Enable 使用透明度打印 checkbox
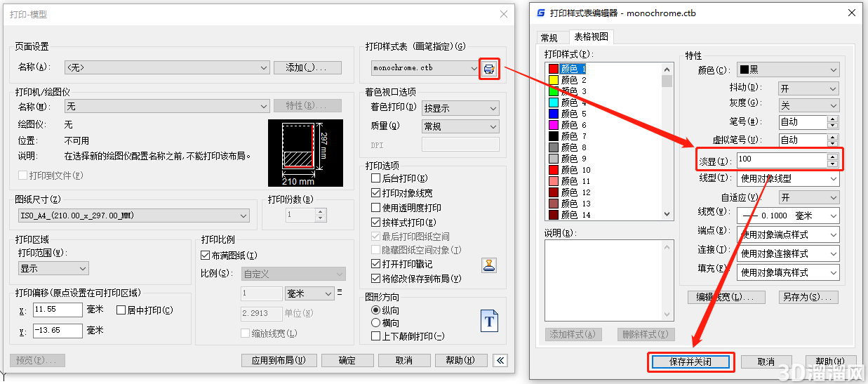Screen dimensions: 868x384 [x=375, y=208]
